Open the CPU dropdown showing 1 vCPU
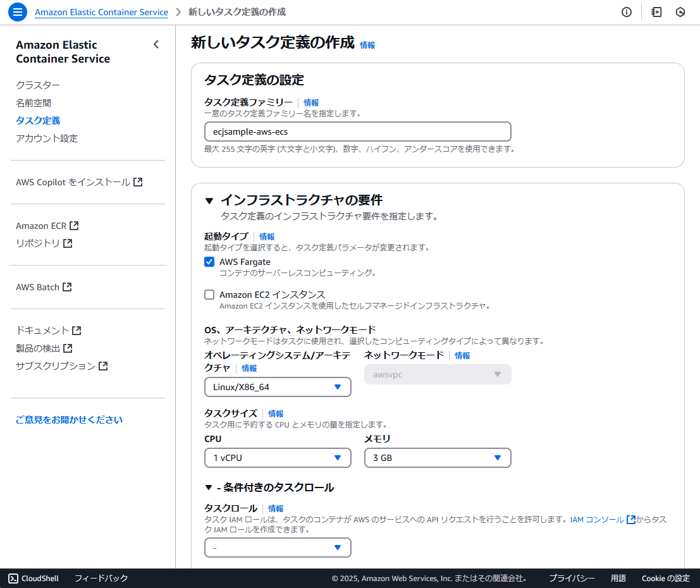Viewport: 700px width, 588px height. [278, 458]
